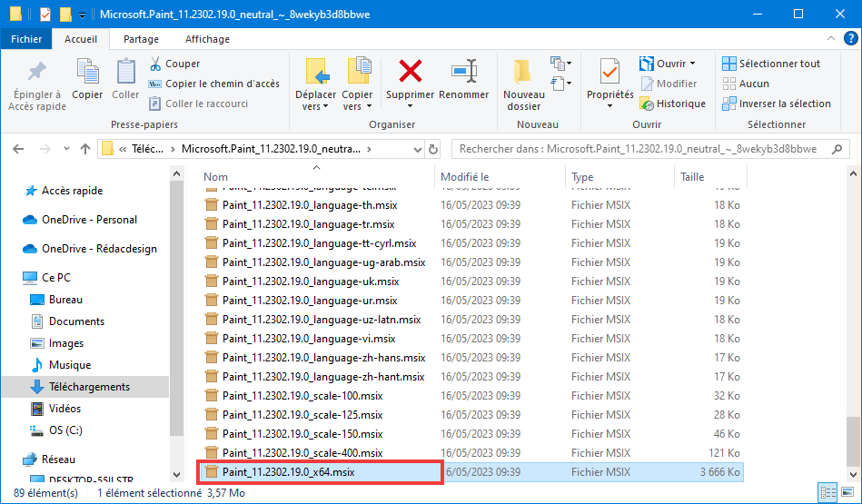862x504 pixels.
Task: Open the Fichier menu tab
Action: [26, 39]
